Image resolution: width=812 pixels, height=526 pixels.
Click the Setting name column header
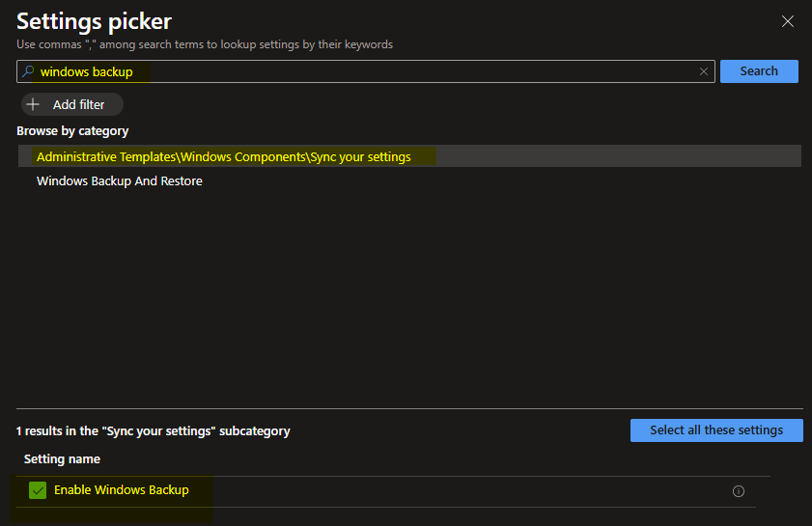coord(62,458)
